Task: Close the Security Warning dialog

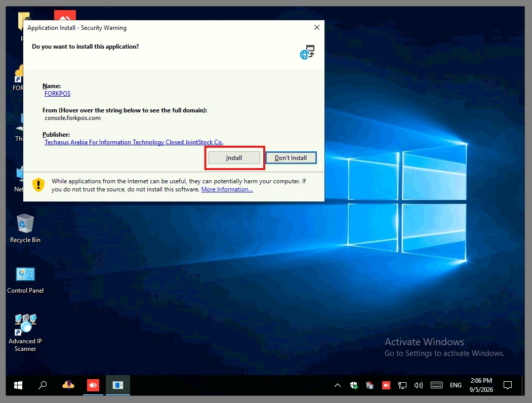Action: pyautogui.click(x=316, y=27)
